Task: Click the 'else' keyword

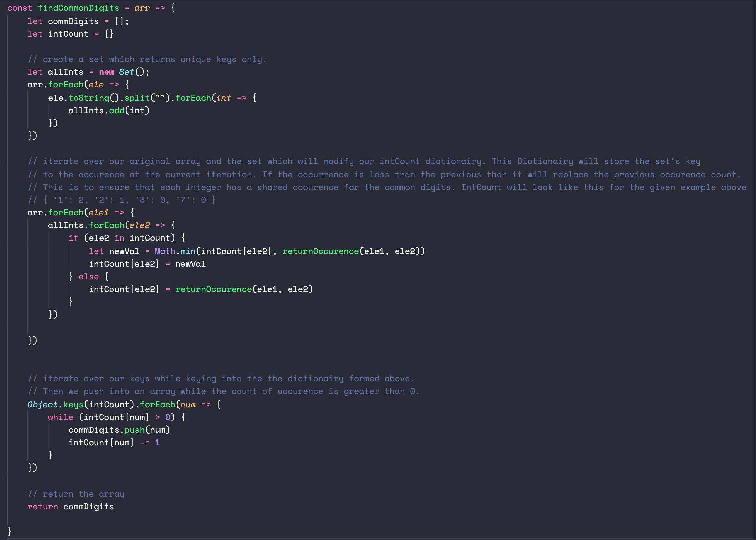Action: [x=89, y=277]
